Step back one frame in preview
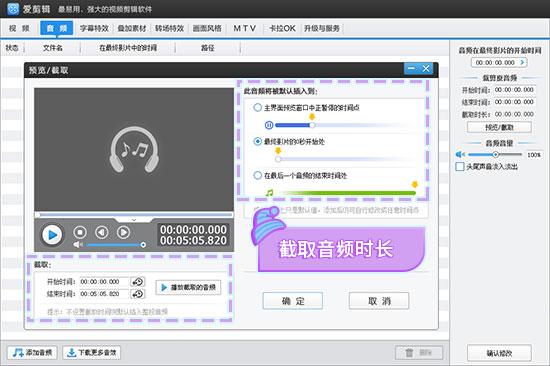 pos(102,232)
